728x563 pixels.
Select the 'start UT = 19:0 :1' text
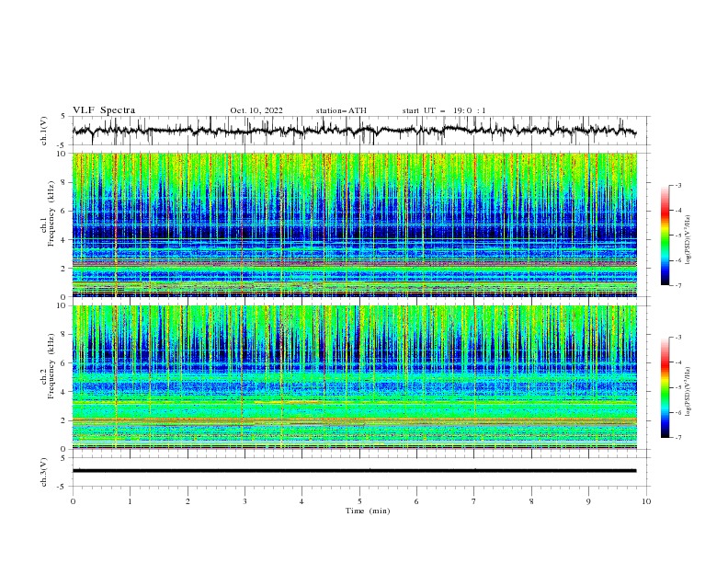point(444,110)
